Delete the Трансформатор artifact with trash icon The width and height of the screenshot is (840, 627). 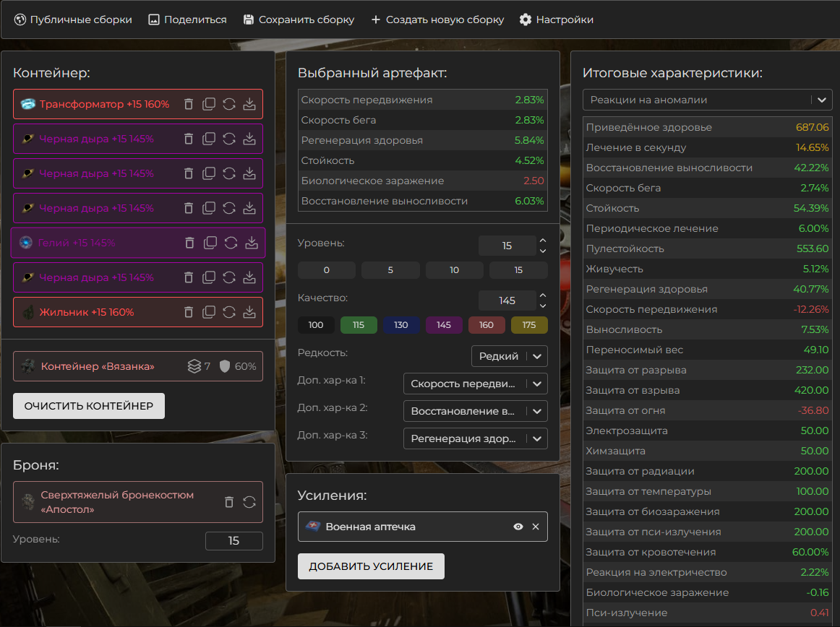[x=189, y=104]
